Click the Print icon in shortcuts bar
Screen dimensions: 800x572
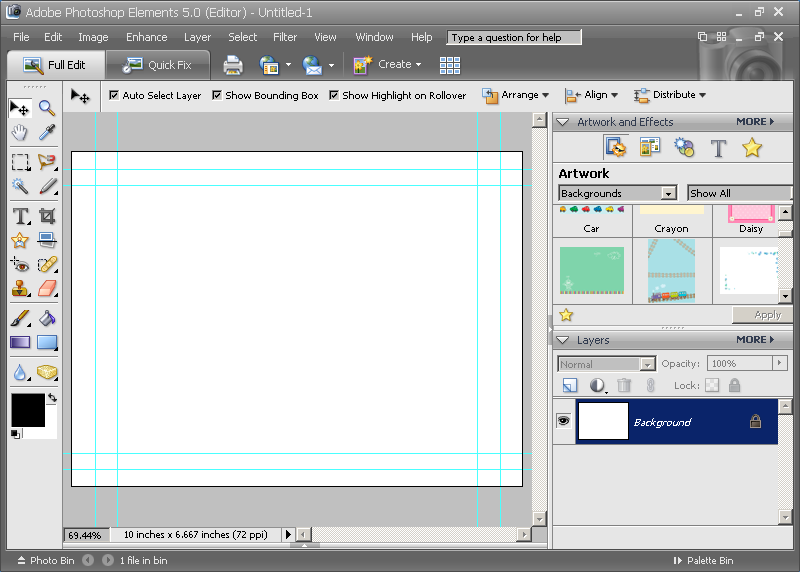click(233, 65)
